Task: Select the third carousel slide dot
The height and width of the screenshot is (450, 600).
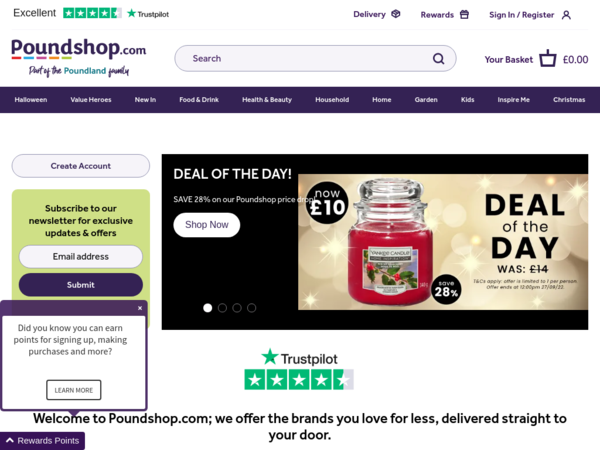Action: 237,308
